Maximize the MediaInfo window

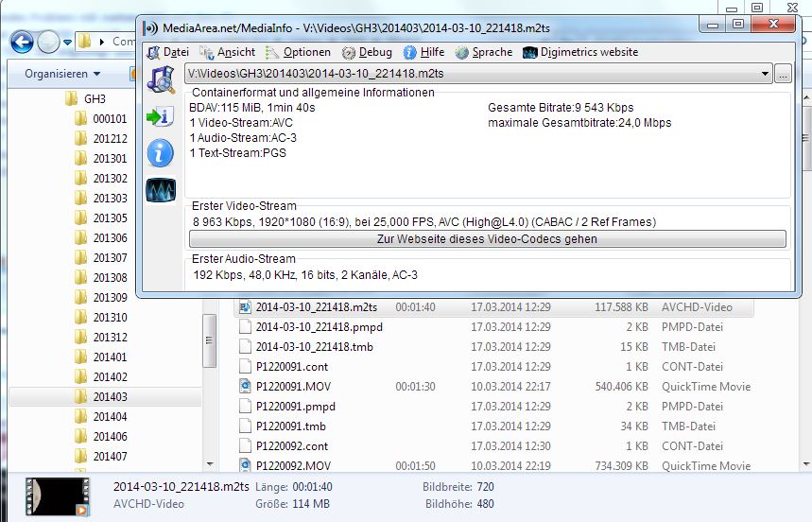pyautogui.click(x=738, y=24)
